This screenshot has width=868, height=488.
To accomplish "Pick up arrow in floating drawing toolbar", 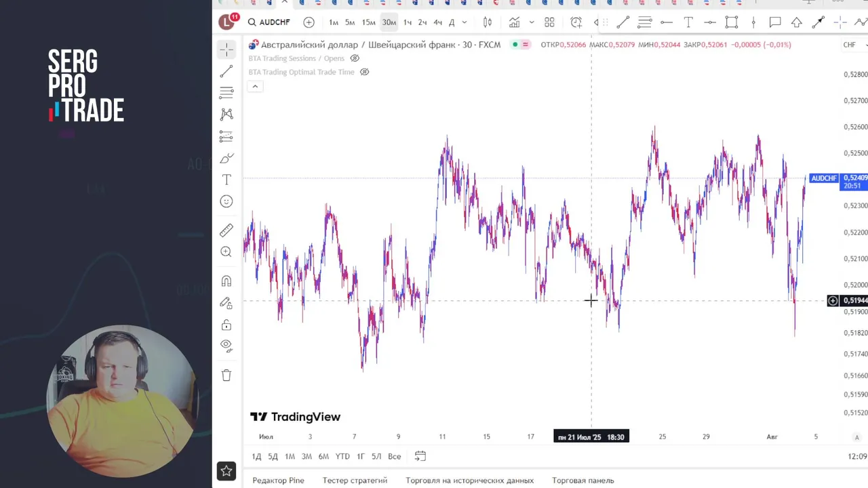I will (797, 22).
